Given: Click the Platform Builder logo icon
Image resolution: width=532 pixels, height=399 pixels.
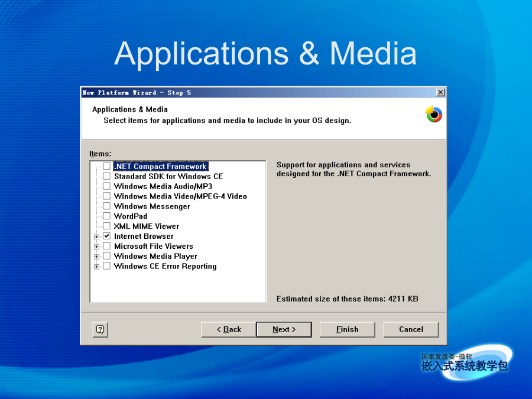Looking at the screenshot, I should coord(434,114).
